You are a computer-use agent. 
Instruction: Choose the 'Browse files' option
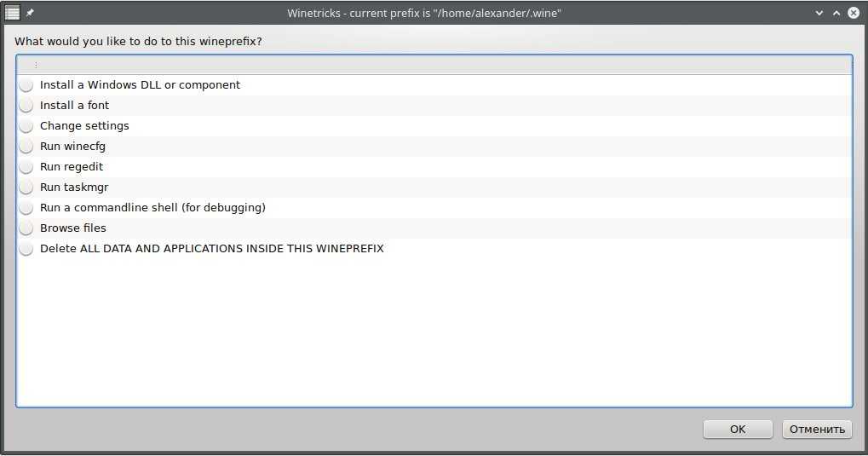(26, 228)
